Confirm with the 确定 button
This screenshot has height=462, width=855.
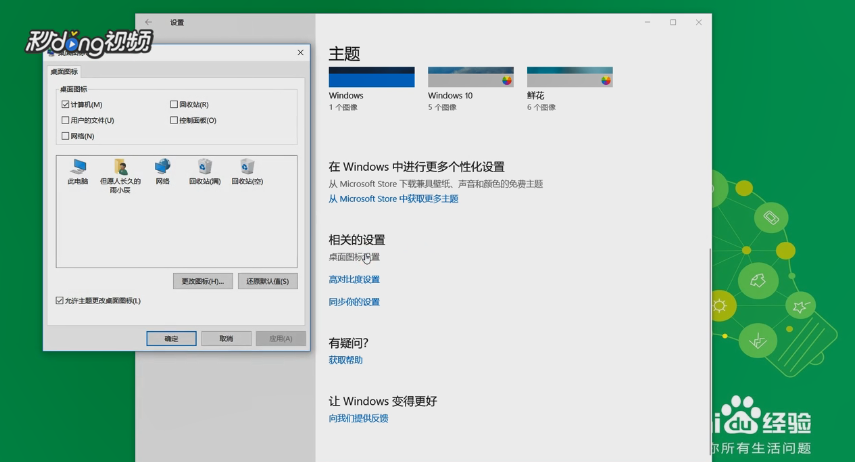click(171, 339)
